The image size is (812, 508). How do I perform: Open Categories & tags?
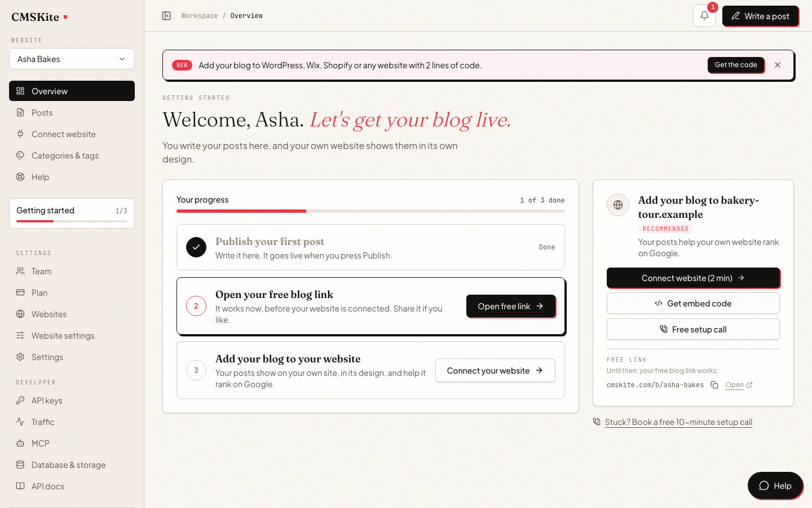click(x=72, y=155)
